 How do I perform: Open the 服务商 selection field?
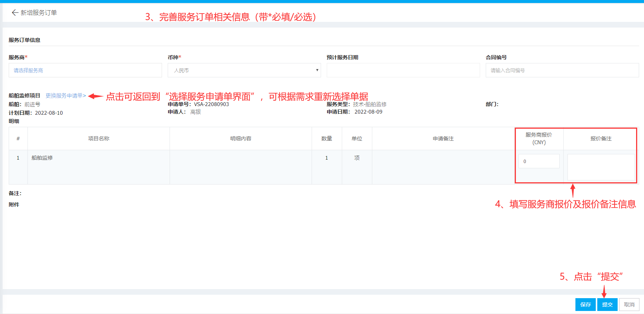click(85, 70)
